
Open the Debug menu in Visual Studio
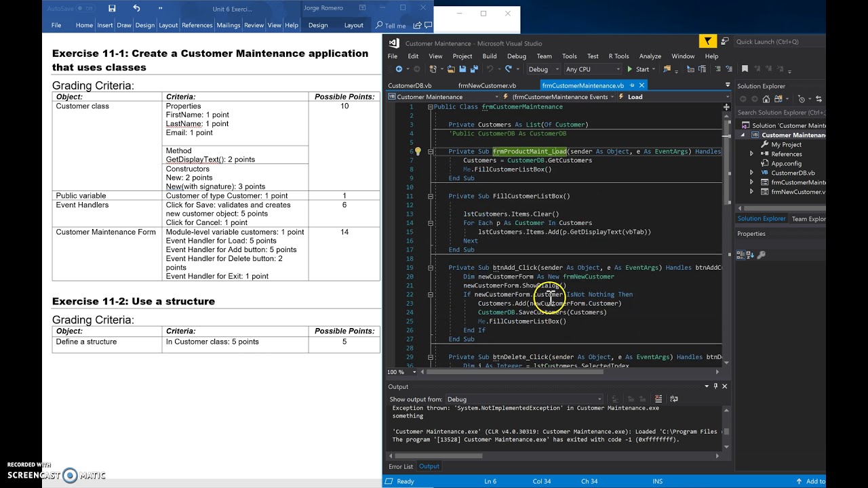(517, 56)
